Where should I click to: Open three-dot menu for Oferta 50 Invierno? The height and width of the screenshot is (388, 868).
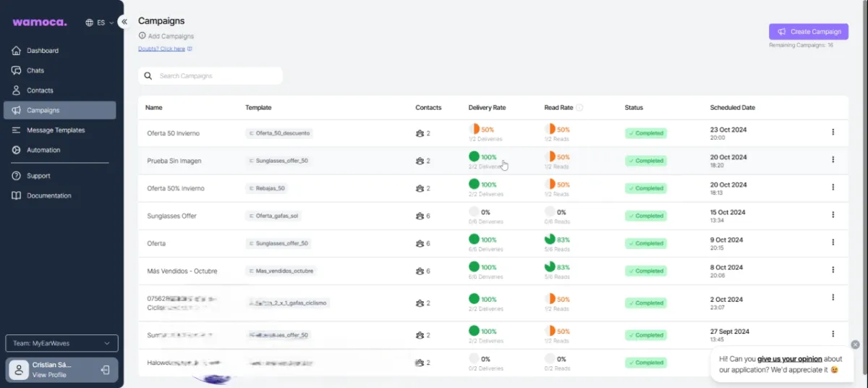click(833, 132)
